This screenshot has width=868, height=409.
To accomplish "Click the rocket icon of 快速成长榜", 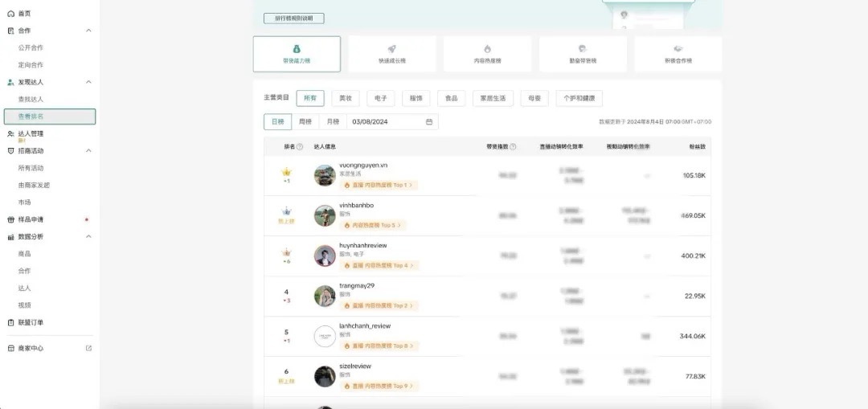I will tap(392, 49).
